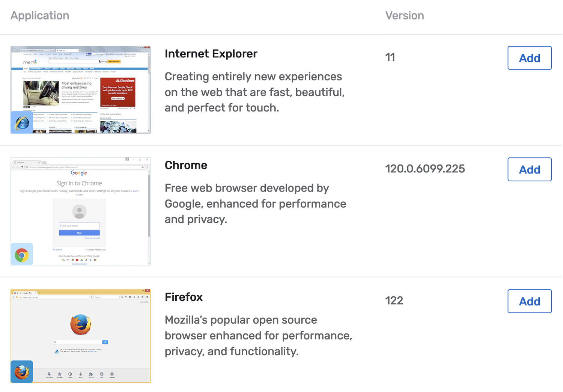Select the Internet Explorer title
This screenshot has width=563, height=392.
point(211,54)
